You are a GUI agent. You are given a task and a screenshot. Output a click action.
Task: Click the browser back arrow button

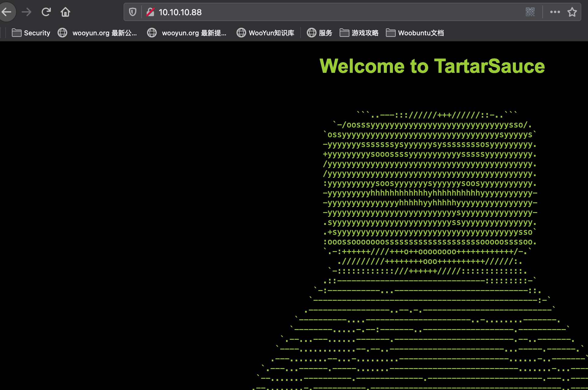(x=7, y=12)
